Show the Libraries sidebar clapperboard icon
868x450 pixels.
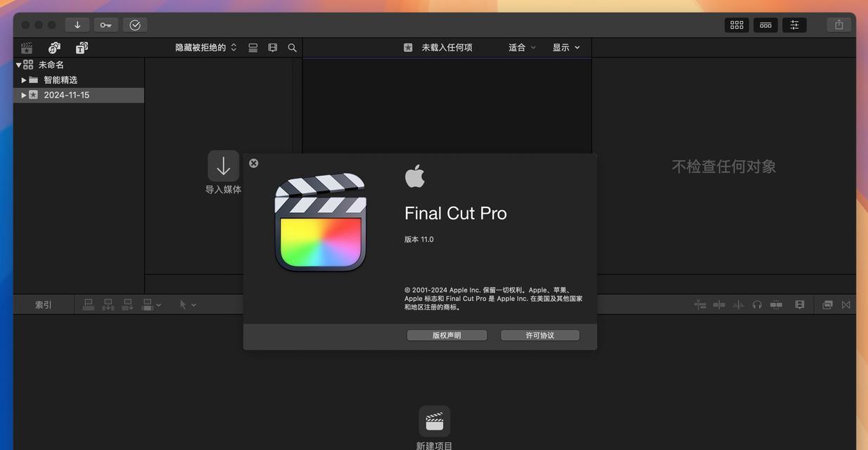coord(27,48)
